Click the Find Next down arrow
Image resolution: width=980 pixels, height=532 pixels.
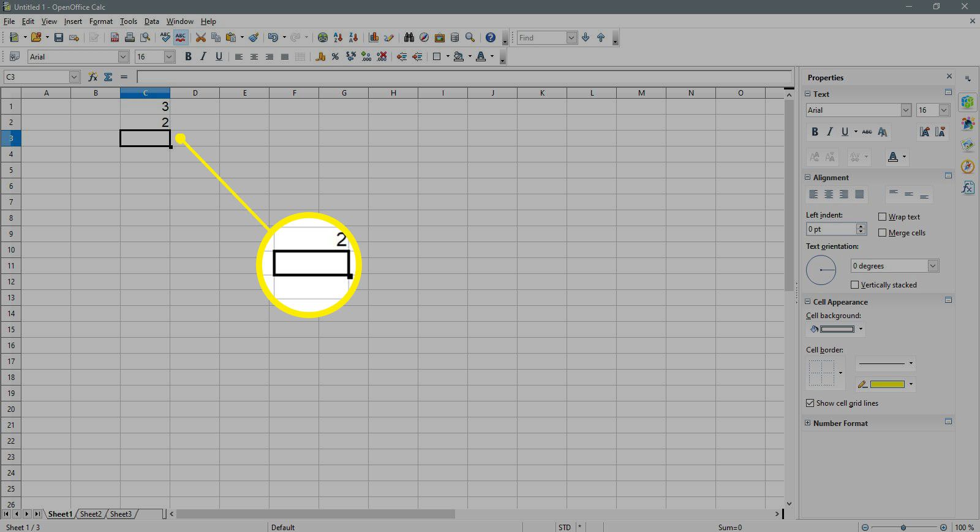click(x=586, y=38)
